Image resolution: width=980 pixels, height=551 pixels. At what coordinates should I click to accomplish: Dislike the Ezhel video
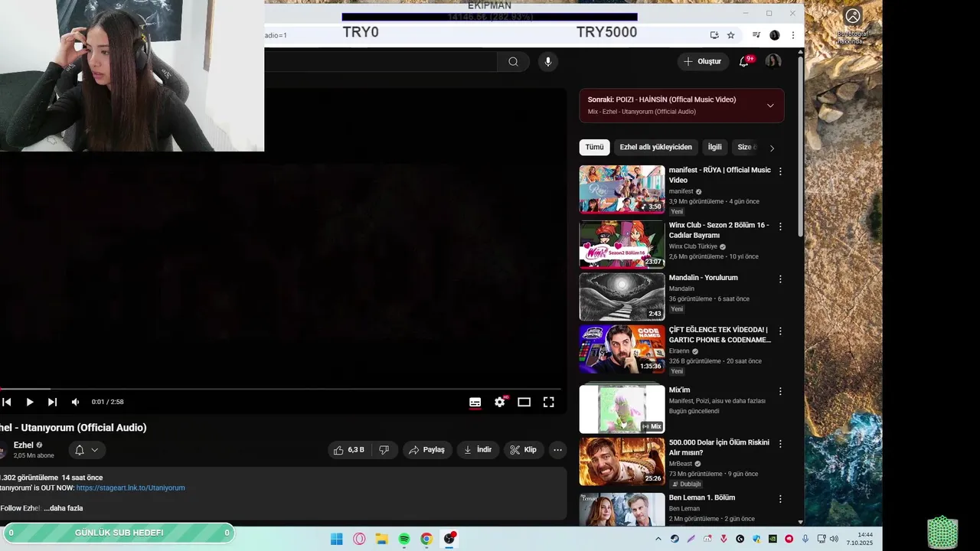(x=384, y=450)
